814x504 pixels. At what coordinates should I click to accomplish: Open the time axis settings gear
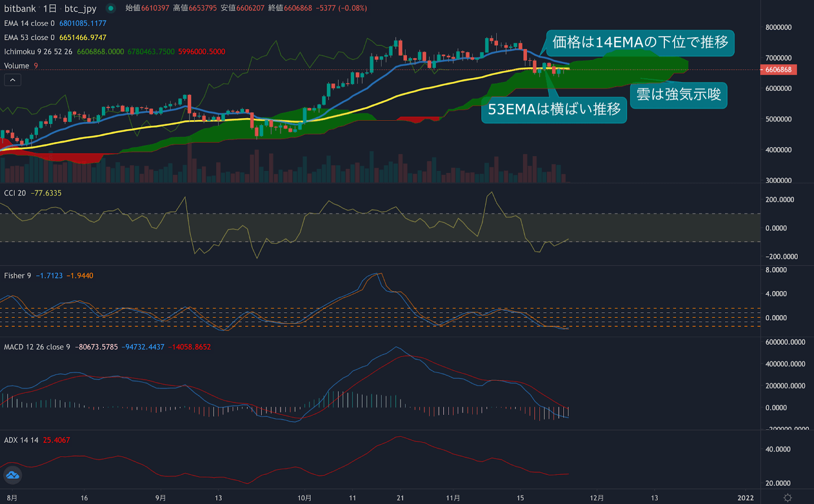click(788, 498)
